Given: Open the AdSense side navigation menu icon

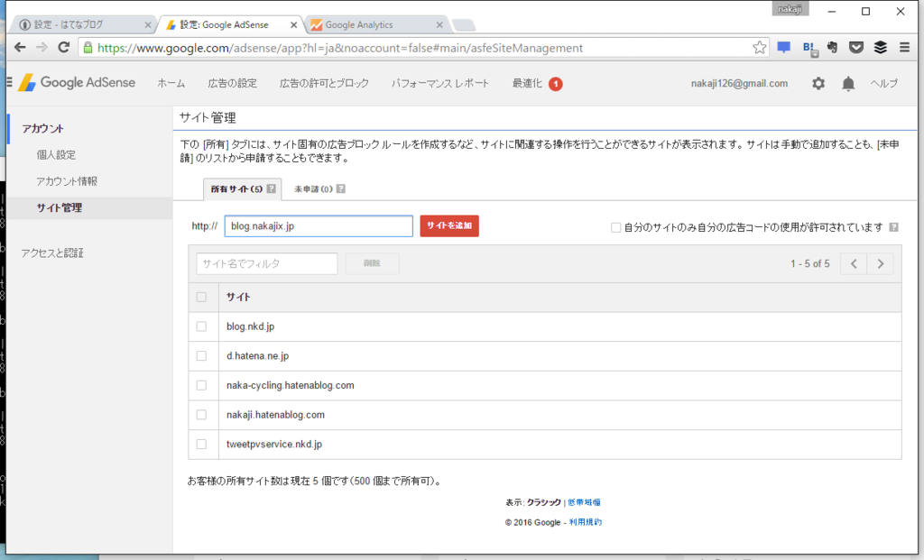Looking at the screenshot, I should pos(9,82).
